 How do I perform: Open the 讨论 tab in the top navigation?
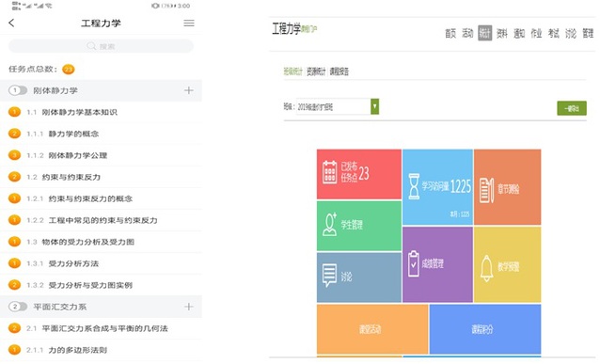[571, 33]
